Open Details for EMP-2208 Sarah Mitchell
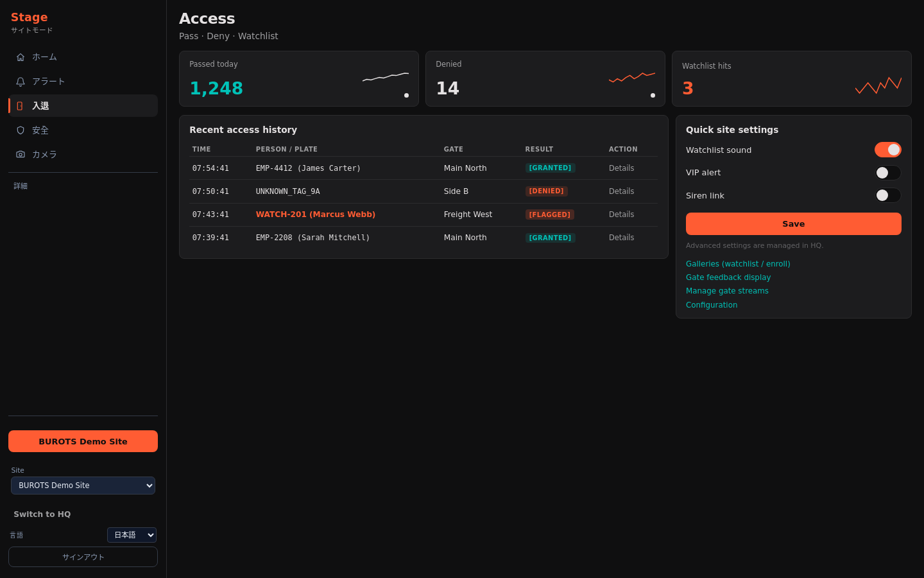The image size is (924, 578). [621, 238]
